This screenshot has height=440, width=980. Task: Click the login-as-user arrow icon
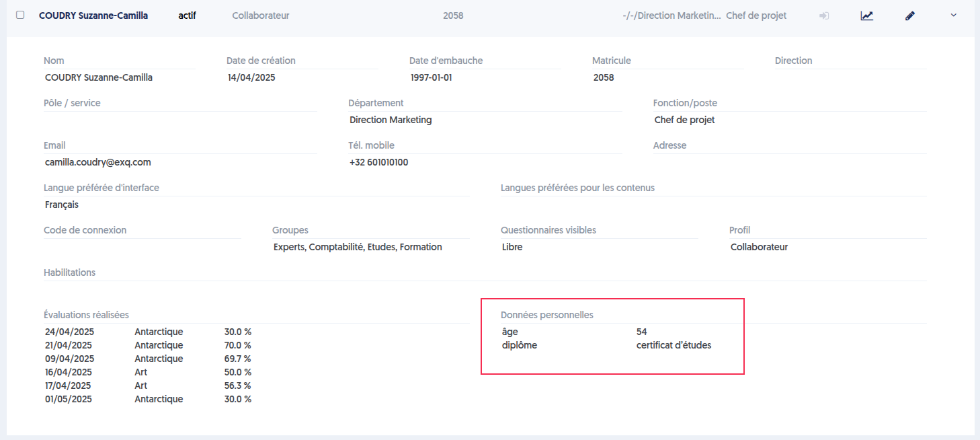[x=824, y=15]
